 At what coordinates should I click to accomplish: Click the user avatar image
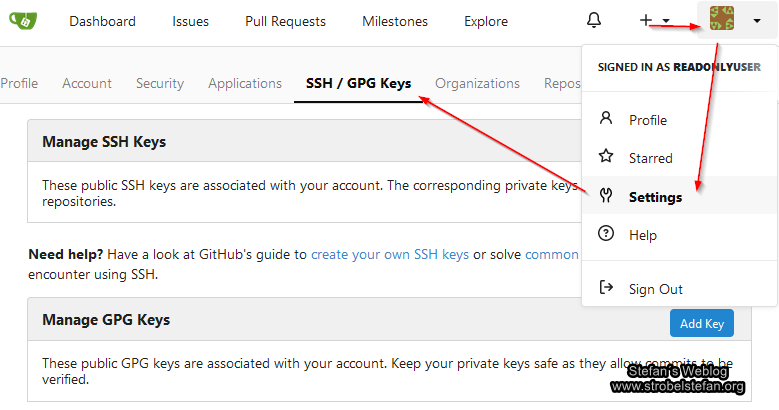722,20
